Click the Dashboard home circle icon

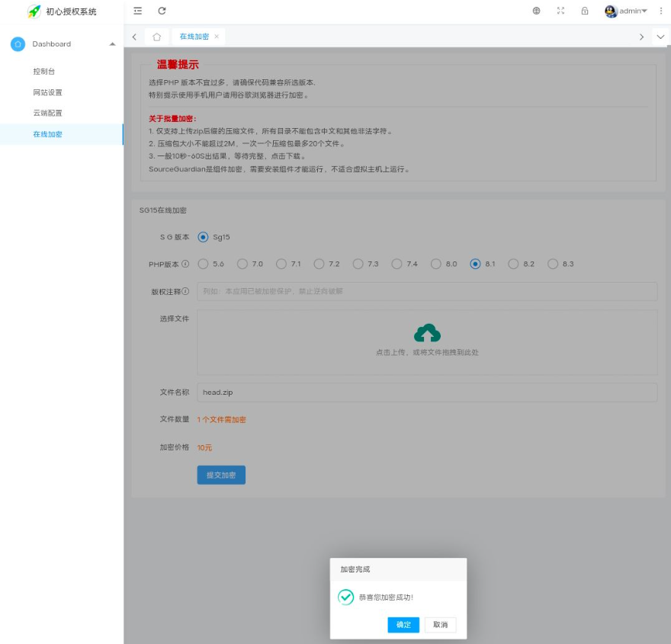18,44
